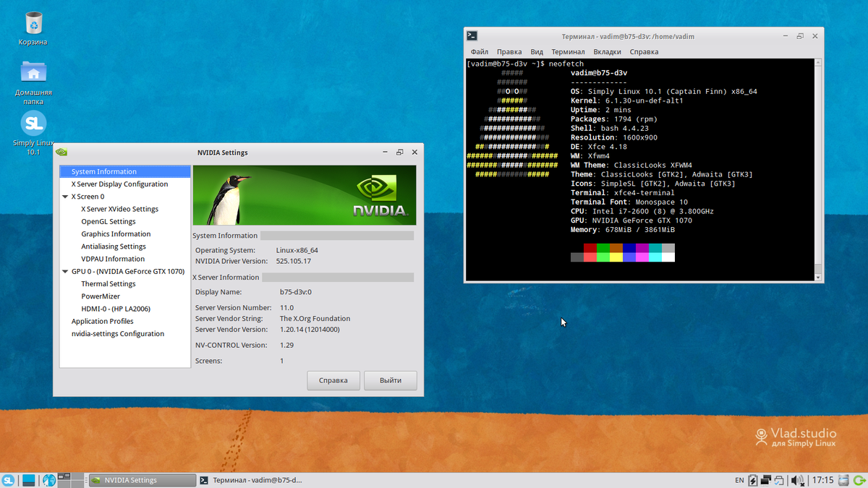This screenshot has height=488, width=868.
Task: Select GPU 0 - (NVIDIA GeForce GTX 1070)
Action: pyautogui.click(x=128, y=272)
